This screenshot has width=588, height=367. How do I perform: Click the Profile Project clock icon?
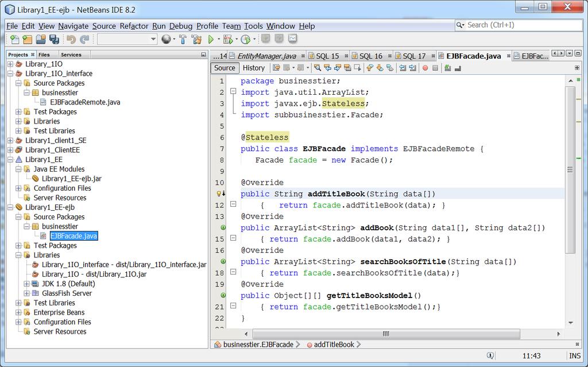(246, 39)
